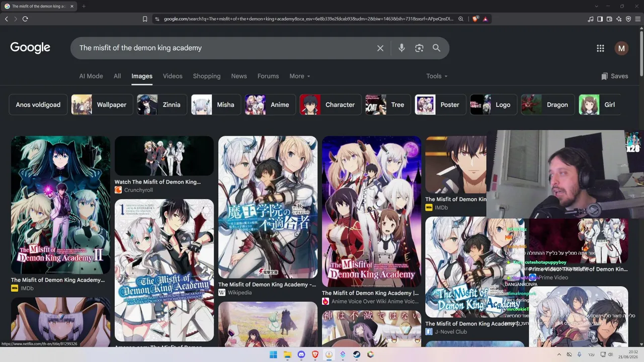Filter images by Misha chip

pos(216,105)
